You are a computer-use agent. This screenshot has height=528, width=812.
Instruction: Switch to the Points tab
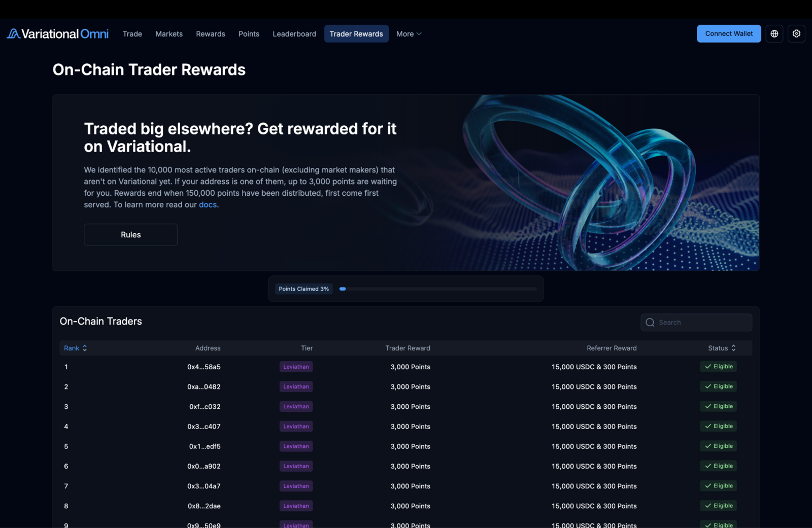[249, 34]
